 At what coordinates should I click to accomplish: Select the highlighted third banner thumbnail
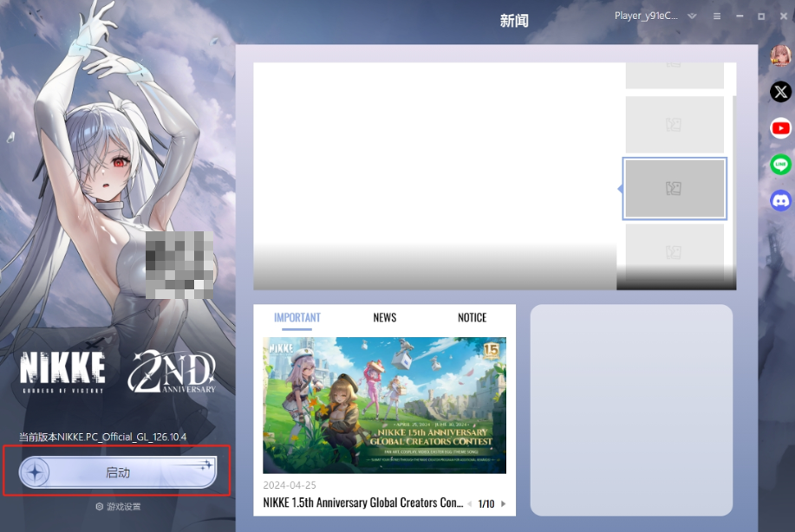(x=674, y=189)
